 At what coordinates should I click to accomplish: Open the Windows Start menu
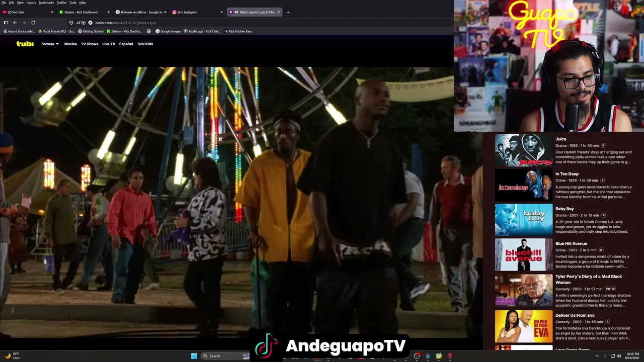pyautogui.click(x=194, y=356)
